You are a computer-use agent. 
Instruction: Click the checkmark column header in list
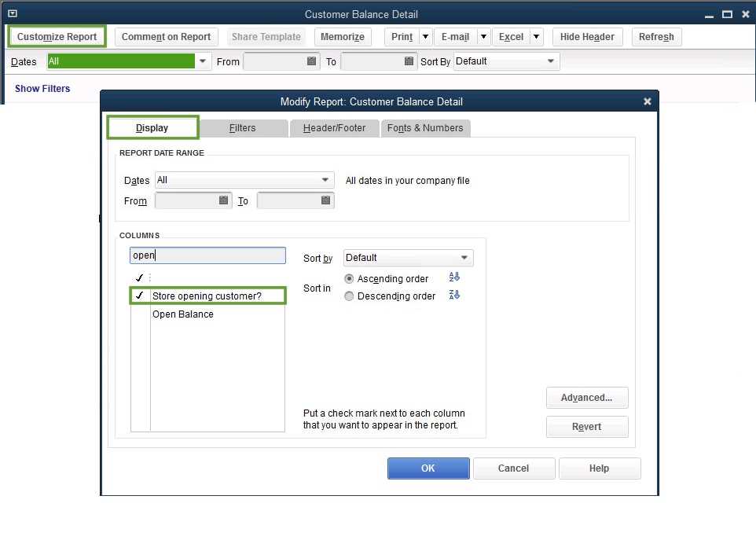tap(140, 277)
